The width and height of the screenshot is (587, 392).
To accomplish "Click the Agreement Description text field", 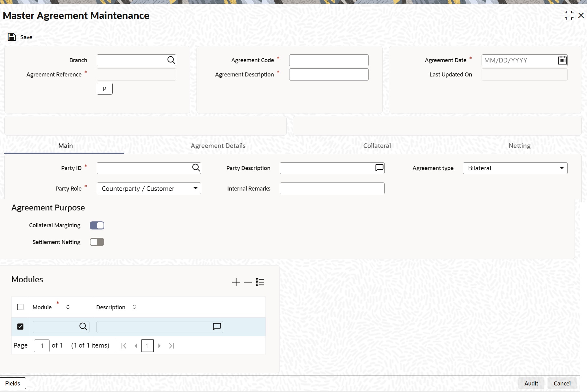I will pos(329,75).
